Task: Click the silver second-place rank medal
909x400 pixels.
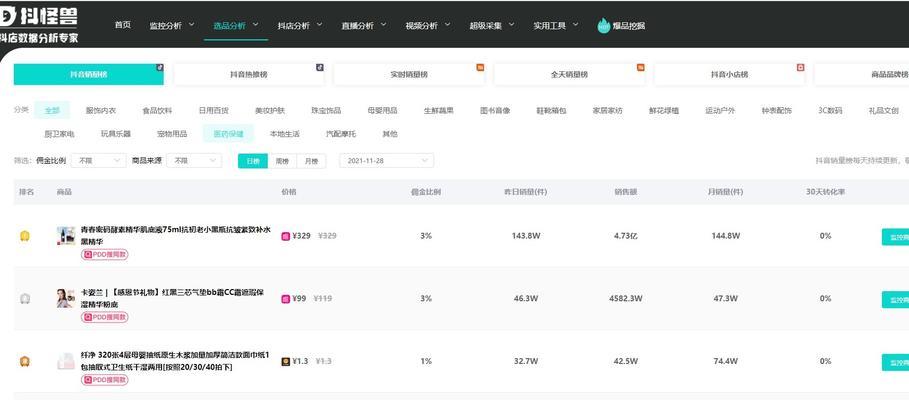Action: [x=24, y=299]
